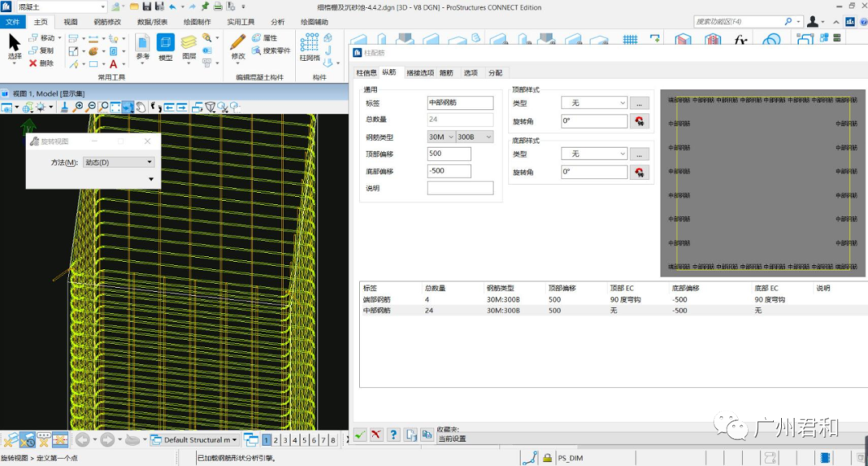This screenshot has width=868, height=466.
Task: Toggle view number 8 button
Action: click(x=332, y=440)
